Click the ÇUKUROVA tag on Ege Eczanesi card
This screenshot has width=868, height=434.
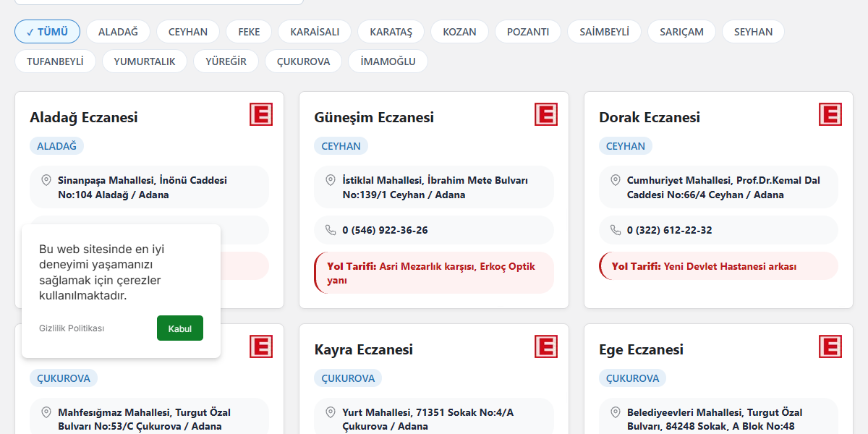633,378
